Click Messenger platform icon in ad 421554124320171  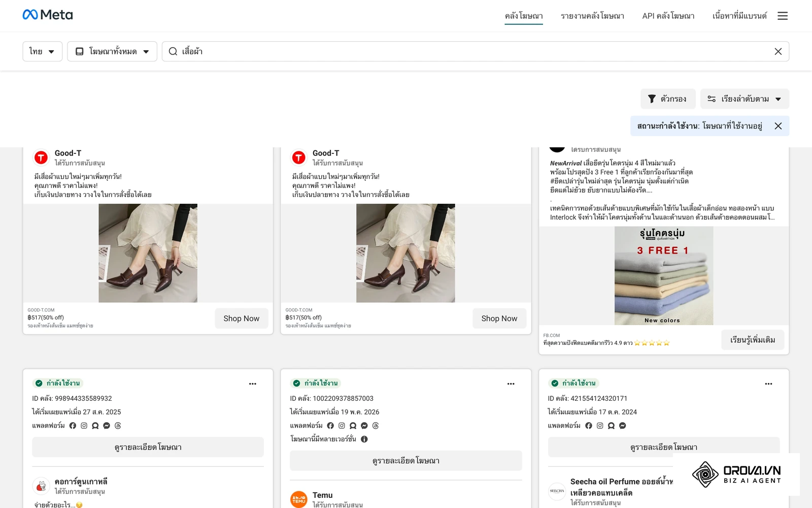[622, 426]
